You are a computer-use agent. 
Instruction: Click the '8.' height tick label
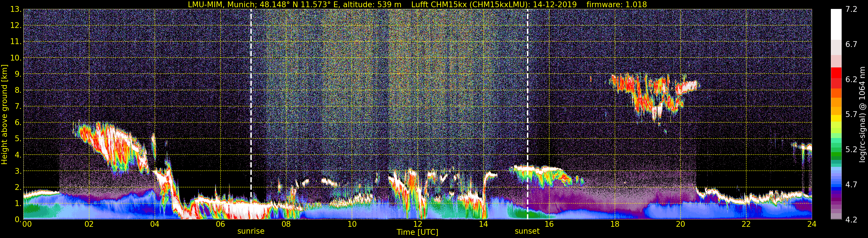(18, 90)
